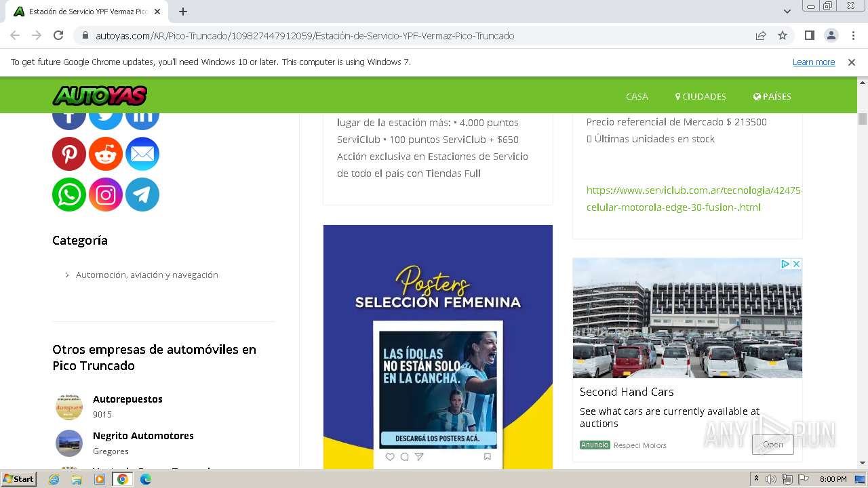
Task: Click the Open button on ad
Action: tap(773, 445)
